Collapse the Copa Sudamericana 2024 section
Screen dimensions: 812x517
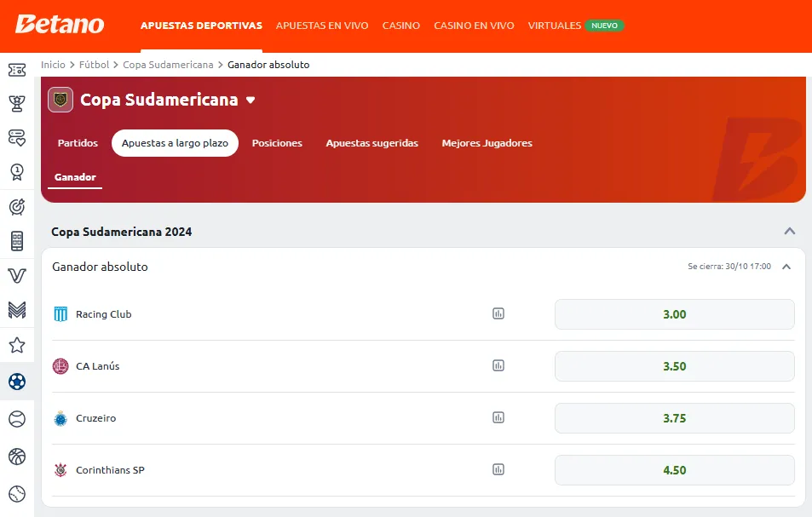coord(789,232)
